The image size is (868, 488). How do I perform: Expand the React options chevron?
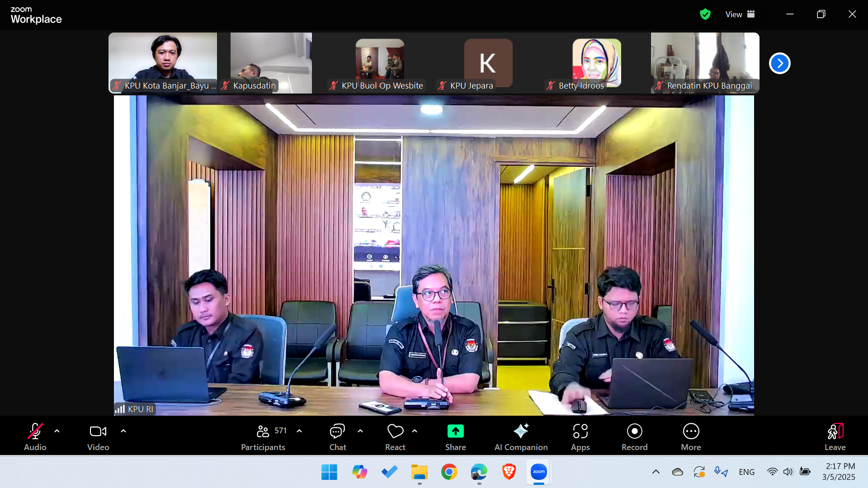pyautogui.click(x=415, y=431)
